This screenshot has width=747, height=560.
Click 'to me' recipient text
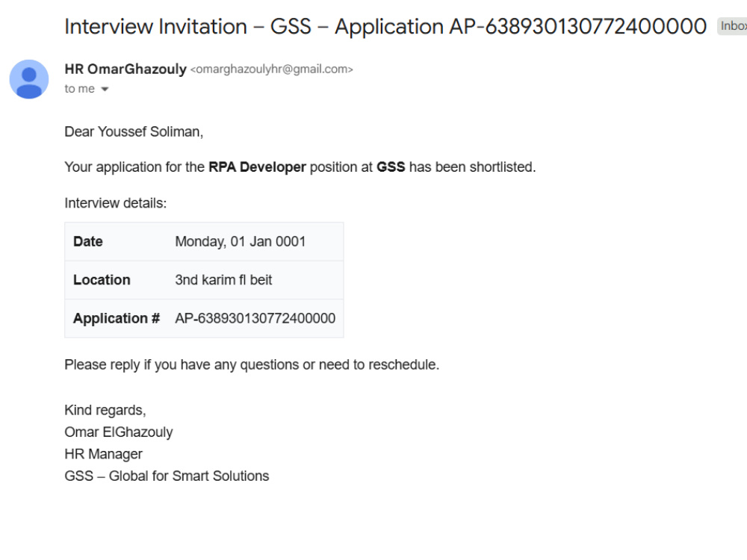(x=80, y=89)
